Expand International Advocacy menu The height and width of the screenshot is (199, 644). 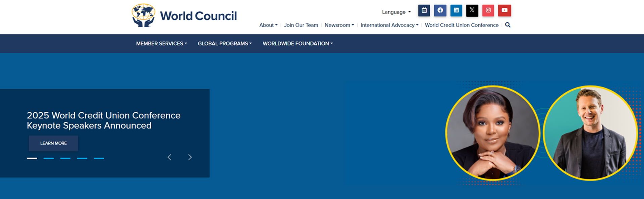389,25
